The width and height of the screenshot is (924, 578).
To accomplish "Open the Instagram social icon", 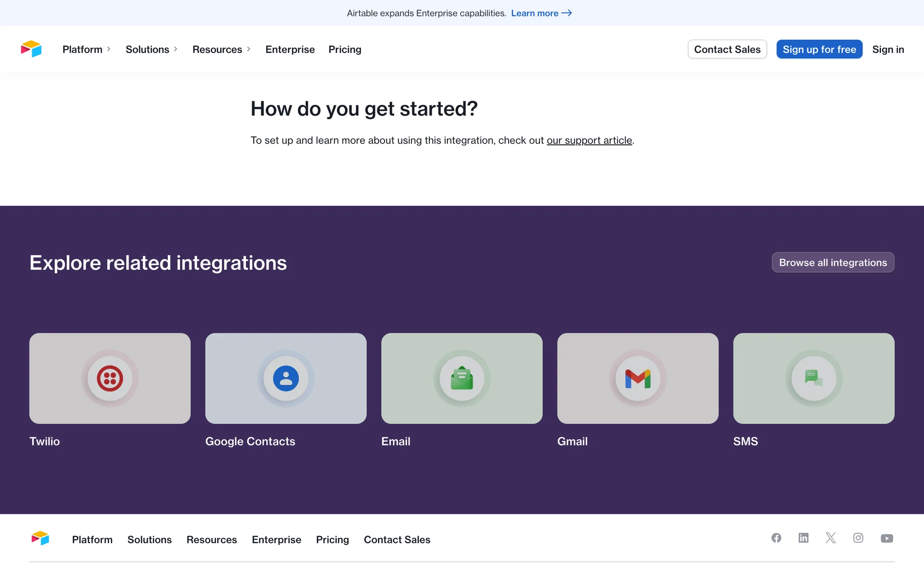I will 858,538.
